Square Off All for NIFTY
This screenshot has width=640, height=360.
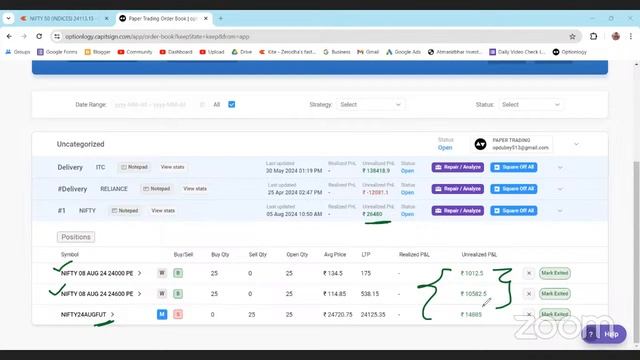(513, 211)
